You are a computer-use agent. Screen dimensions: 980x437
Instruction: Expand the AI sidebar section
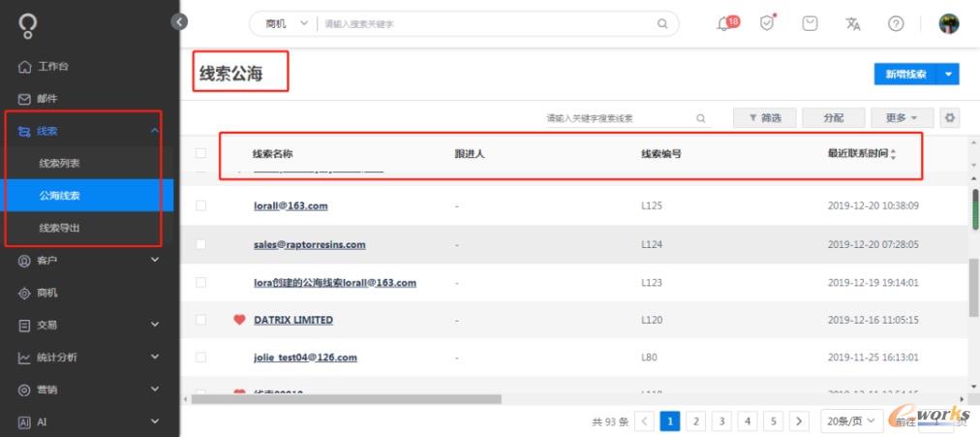click(155, 422)
